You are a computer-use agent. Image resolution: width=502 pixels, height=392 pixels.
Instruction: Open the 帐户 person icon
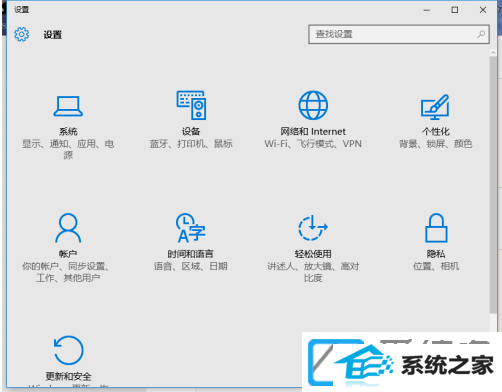pos(68,228)
